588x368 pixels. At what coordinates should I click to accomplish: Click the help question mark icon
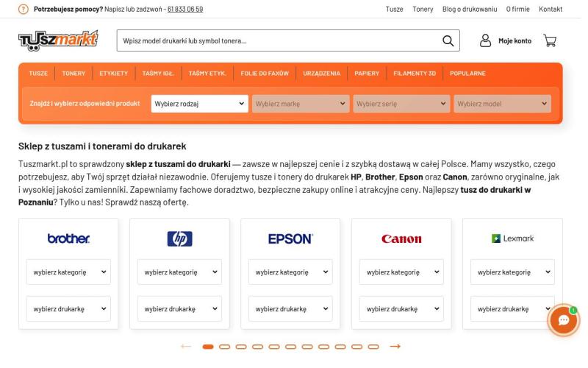[x=24, y=9]
